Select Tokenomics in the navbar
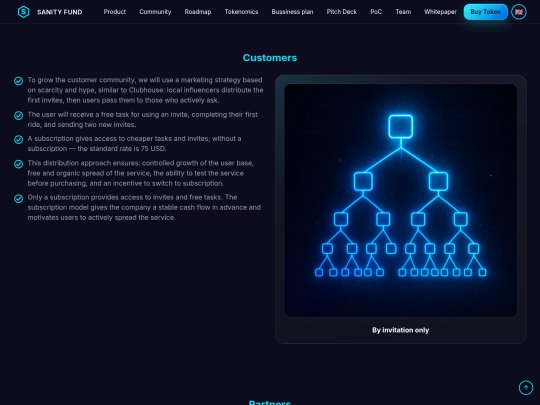 pos(241,12)
